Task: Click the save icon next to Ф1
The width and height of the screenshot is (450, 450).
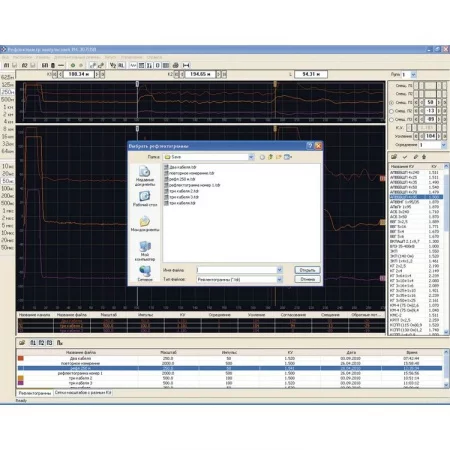Action: (15, 65)
